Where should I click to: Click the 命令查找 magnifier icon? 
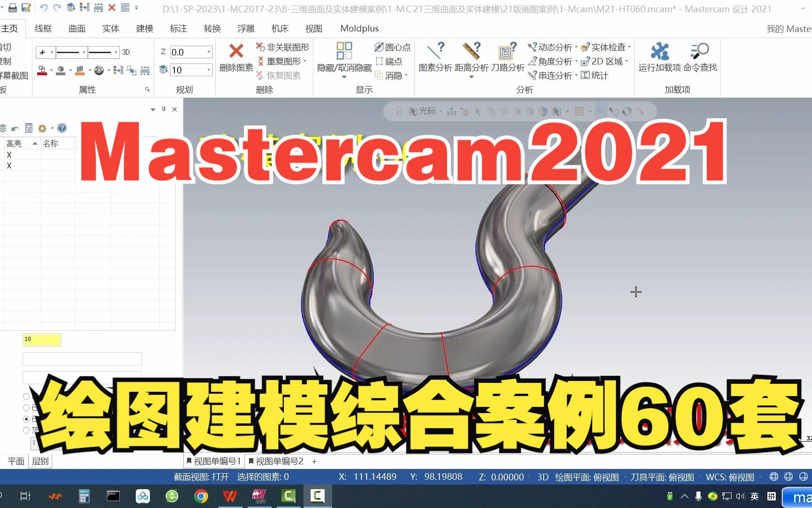point(700,51)
